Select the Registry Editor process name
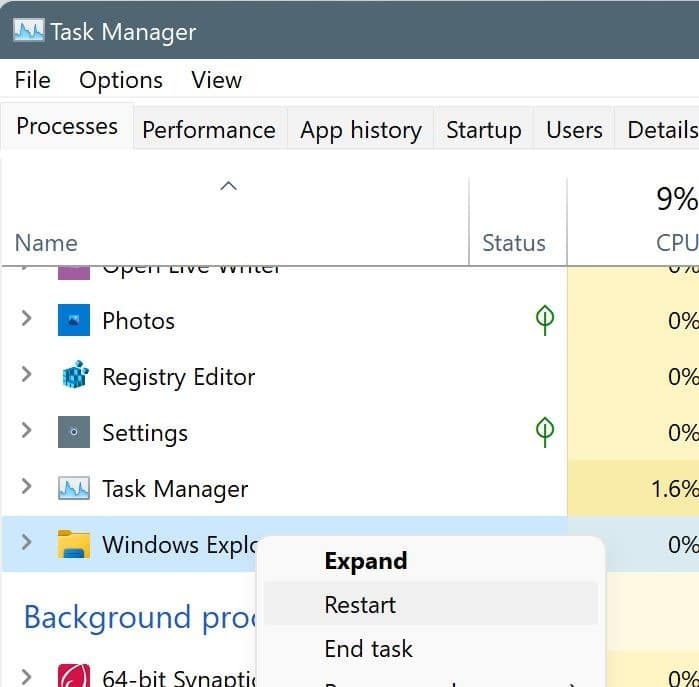This screenshot has width=699, height=687. [x=179, y=377]
